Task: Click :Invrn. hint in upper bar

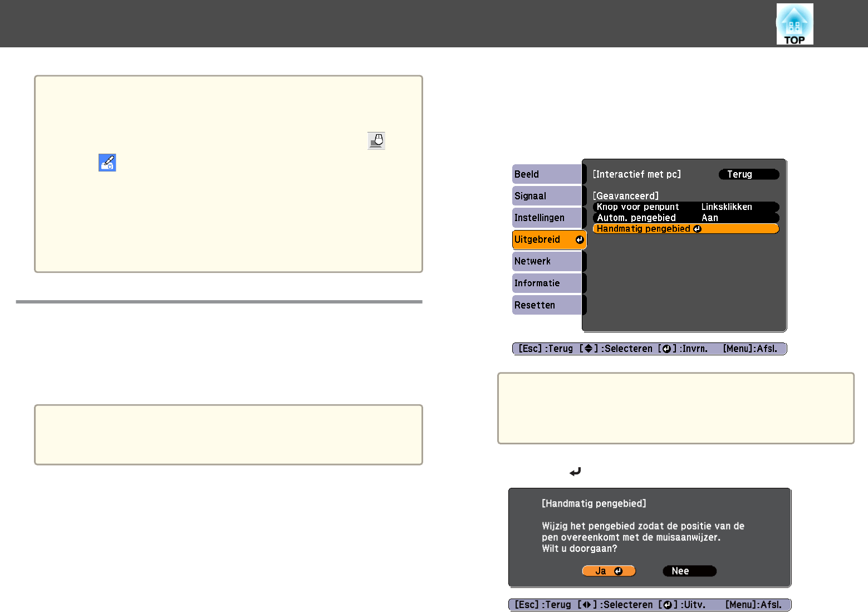Action: pos(693,349)
